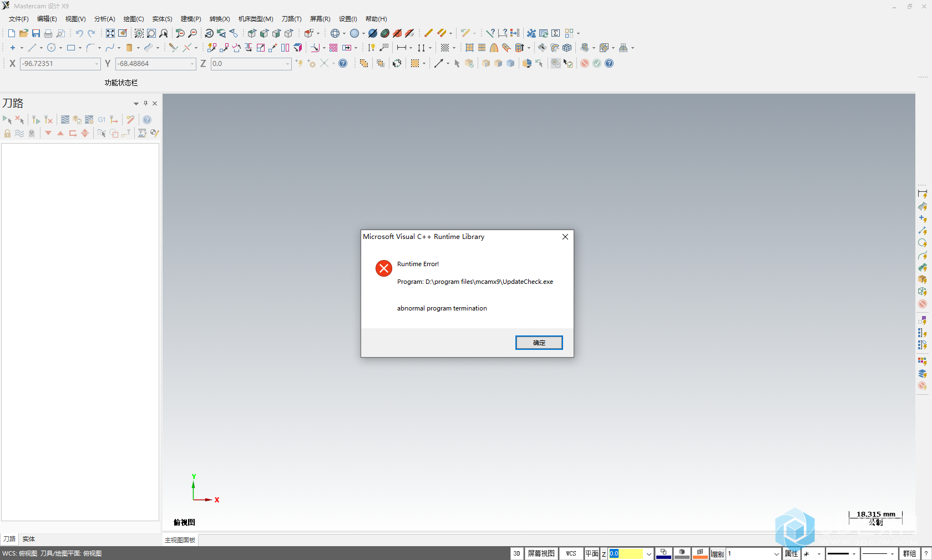Viewport: 932px width, 560px height.
Task: Click the red up-arrow insert marker icon
Action: (x=60, y=133)
